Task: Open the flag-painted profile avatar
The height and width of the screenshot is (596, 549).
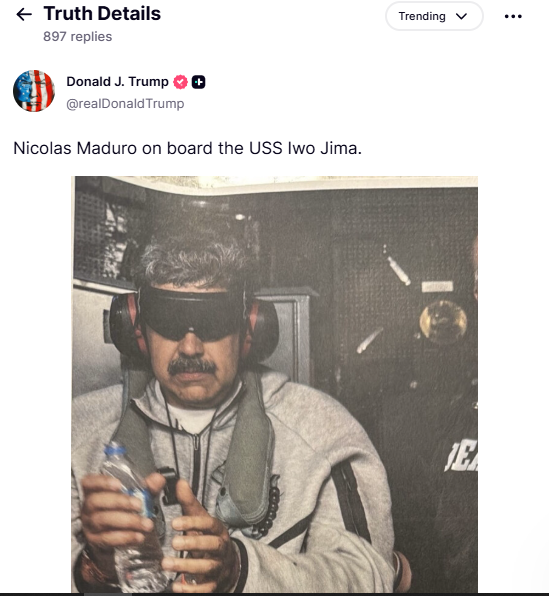Action: 34,91
